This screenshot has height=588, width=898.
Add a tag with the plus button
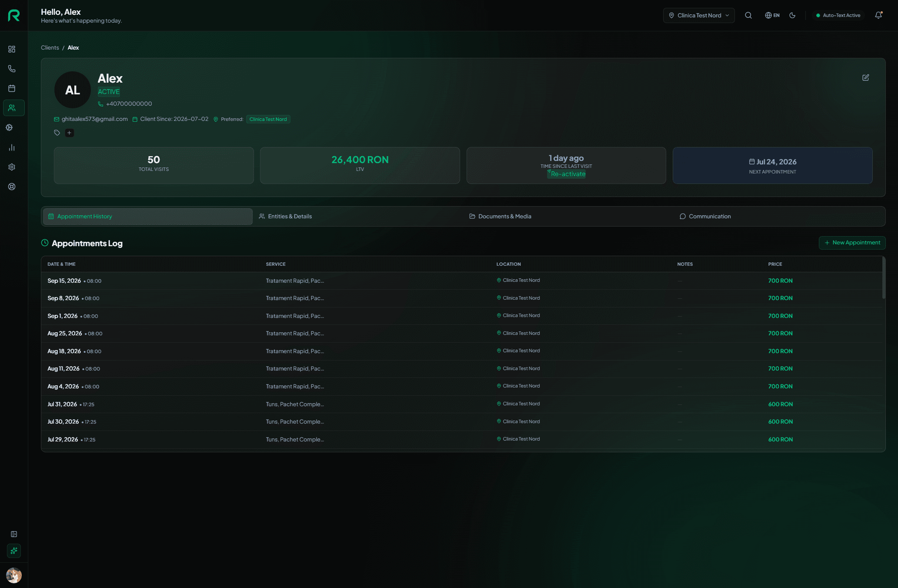coord(69,133)
